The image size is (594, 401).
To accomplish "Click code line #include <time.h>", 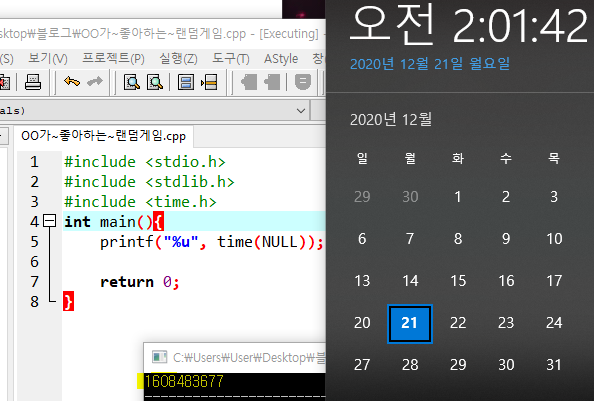I will pyautogui.click(x=140, y=202).
